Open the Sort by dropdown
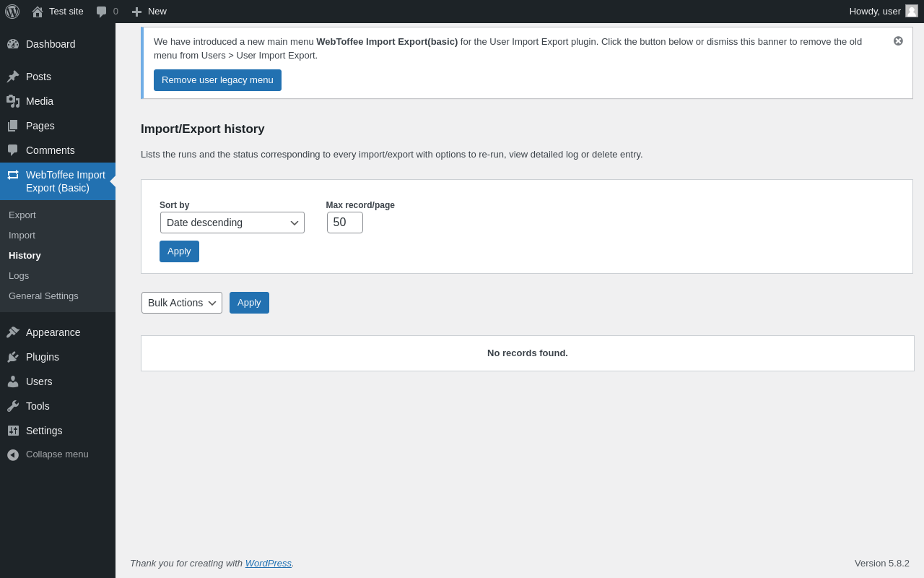The width and height of the screenshot is (924, 578). 232,223
